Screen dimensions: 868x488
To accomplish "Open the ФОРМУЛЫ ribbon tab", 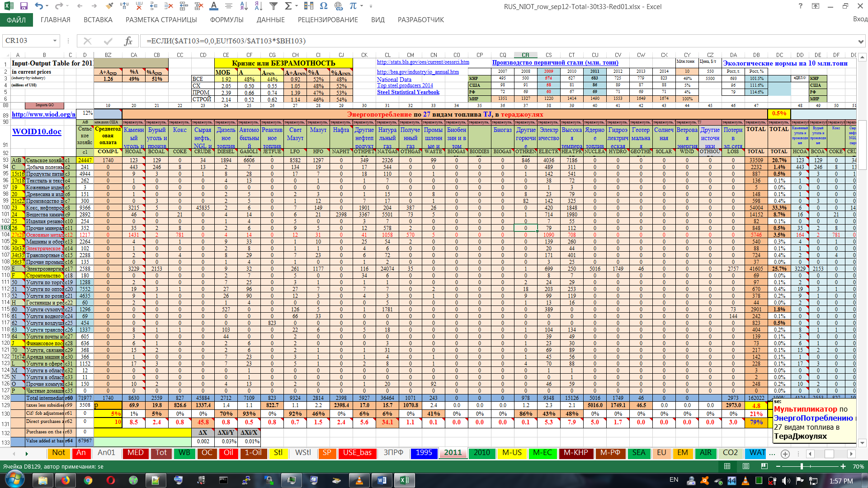I will (x=226, y=20).
